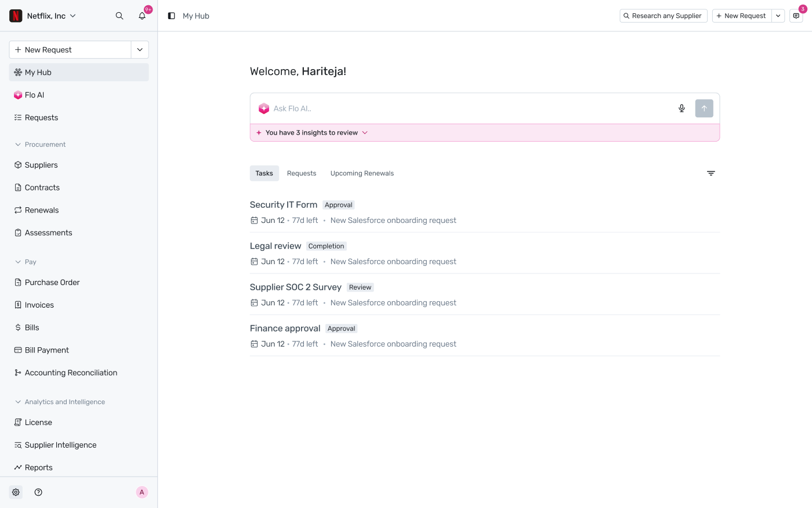Viewport: 812px width, 508px height.
Task: Open Requests in sidebar navigation
Action: (79, 118)
